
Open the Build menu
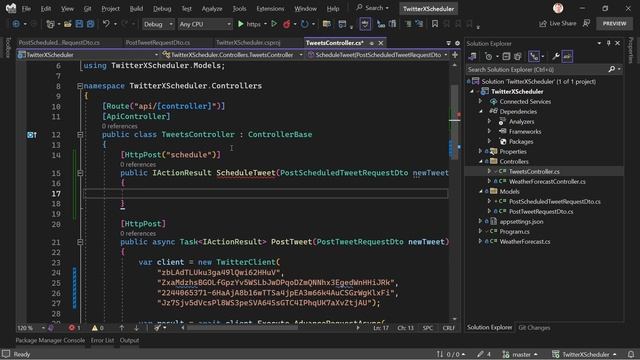[x=136, y=9]
